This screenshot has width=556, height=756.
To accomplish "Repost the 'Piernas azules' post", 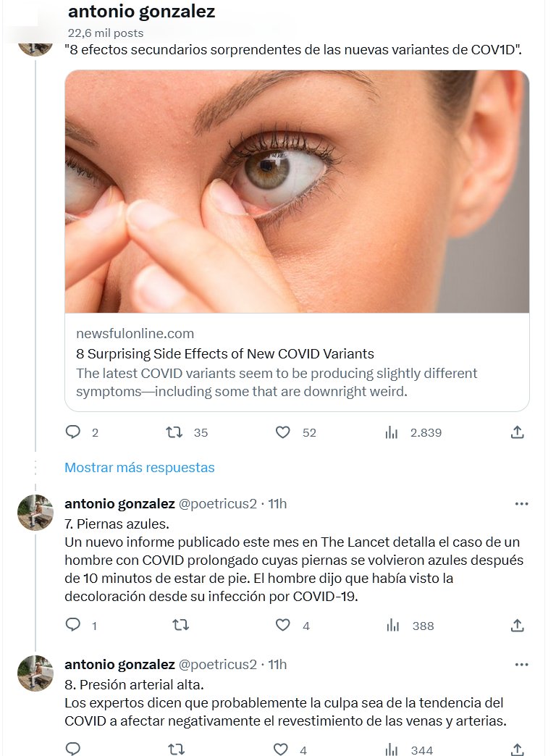I will [174, 625].
